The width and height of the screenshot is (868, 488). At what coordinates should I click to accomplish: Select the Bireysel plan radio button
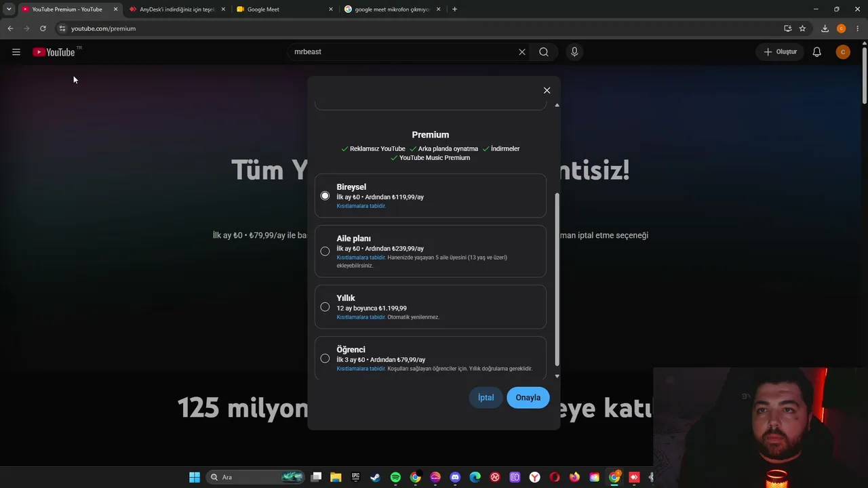pos(325,196)
